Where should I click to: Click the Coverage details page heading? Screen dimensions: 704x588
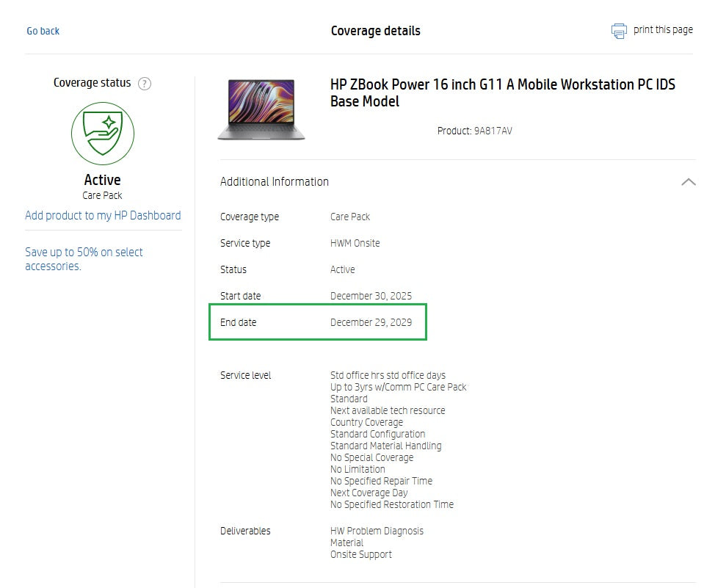[375, 31]
